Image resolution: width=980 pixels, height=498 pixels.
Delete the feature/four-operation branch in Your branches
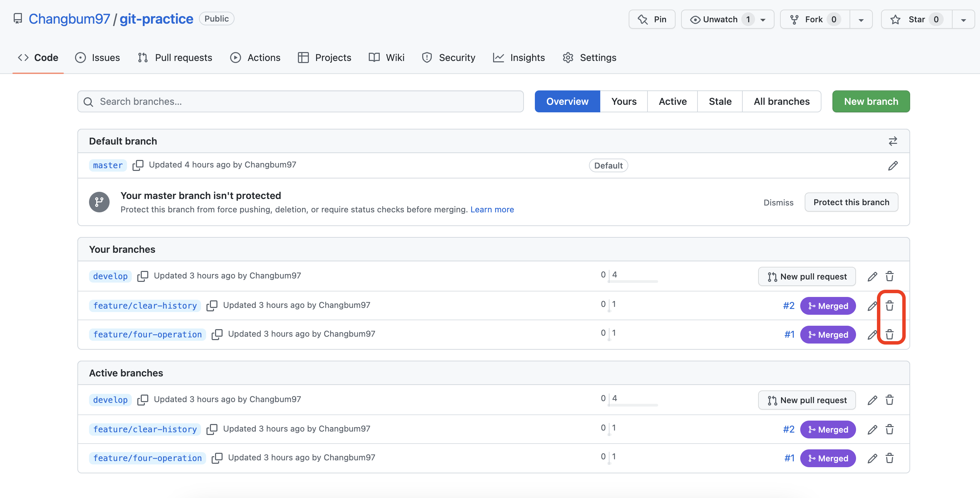[889, 334]
